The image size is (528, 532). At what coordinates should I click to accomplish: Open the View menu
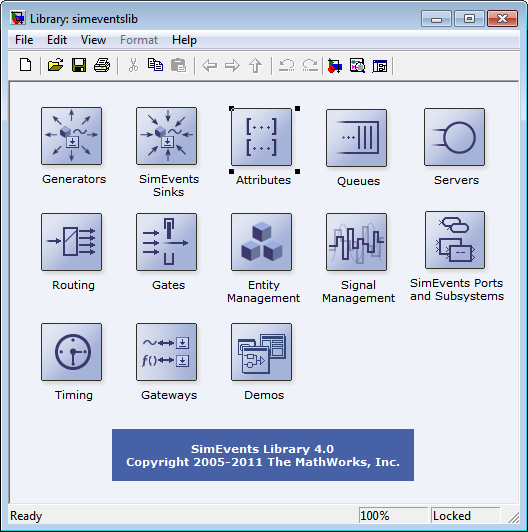pos(93,40)
